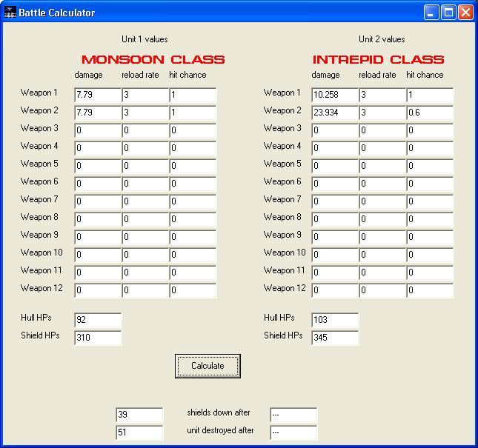Click the Battle Calculator title bar icon
The image size is (478, 448).
coord(10,13)
